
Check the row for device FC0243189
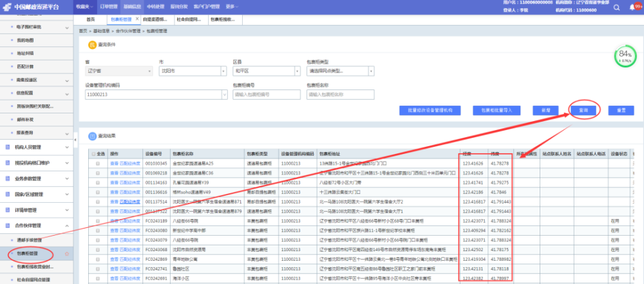98,221
